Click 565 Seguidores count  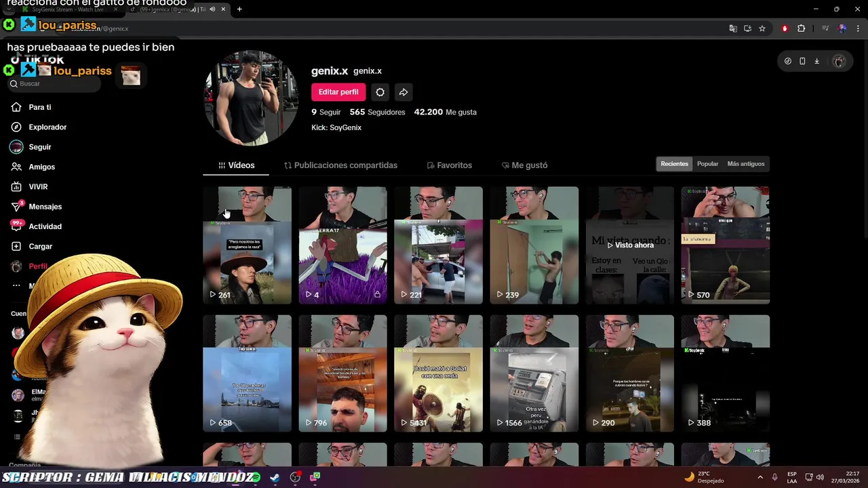click(377, 112)
